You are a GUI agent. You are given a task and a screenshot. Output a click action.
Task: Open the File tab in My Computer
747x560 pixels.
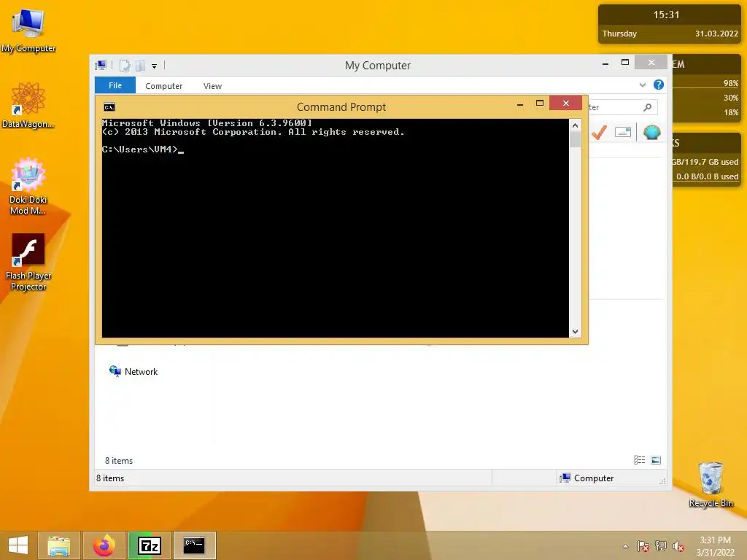click(115, 85)
